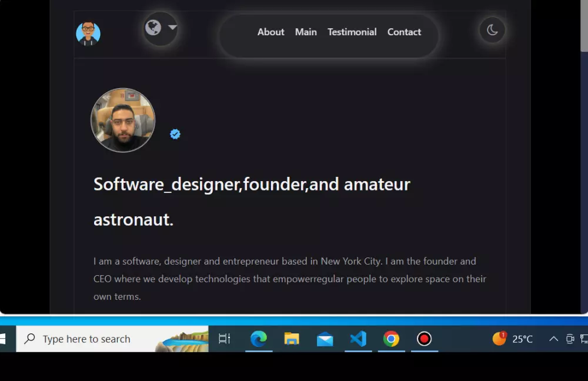Launch Google Chrome from the taskbar
The image size is (588, 381).
click(392, 339)
